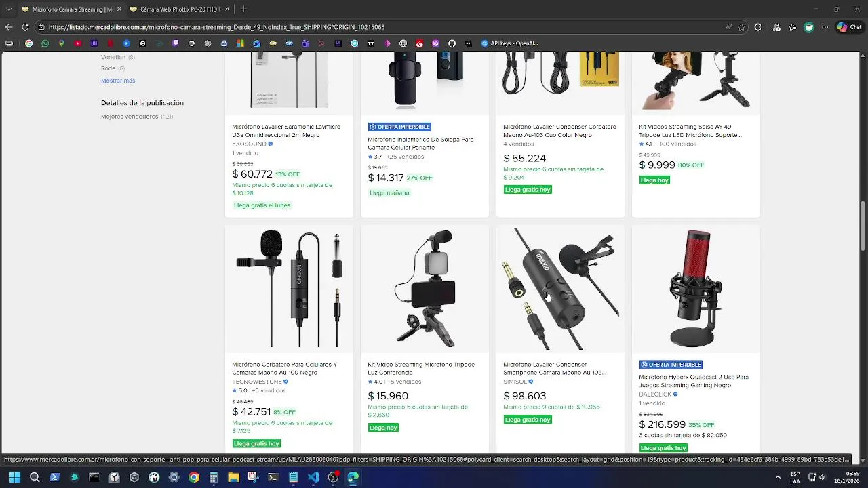Open Micrófono Inalámbrico De Solapa listing

click(x=420, y=143)
